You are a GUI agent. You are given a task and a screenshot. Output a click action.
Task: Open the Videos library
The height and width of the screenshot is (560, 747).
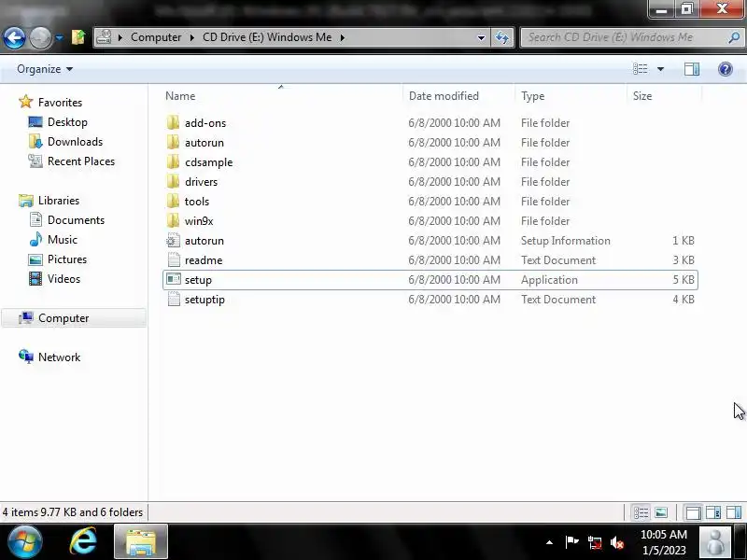pos(63,278)
